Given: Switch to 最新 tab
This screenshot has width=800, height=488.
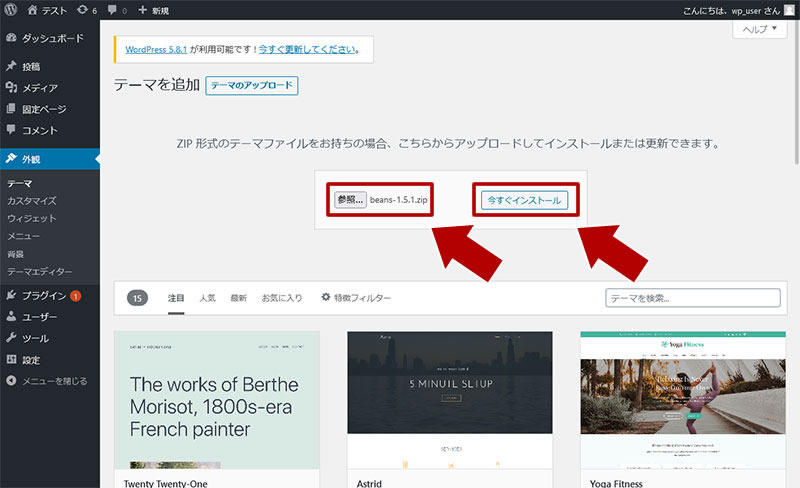Looking at the screenshot, I should pos(238,298).
